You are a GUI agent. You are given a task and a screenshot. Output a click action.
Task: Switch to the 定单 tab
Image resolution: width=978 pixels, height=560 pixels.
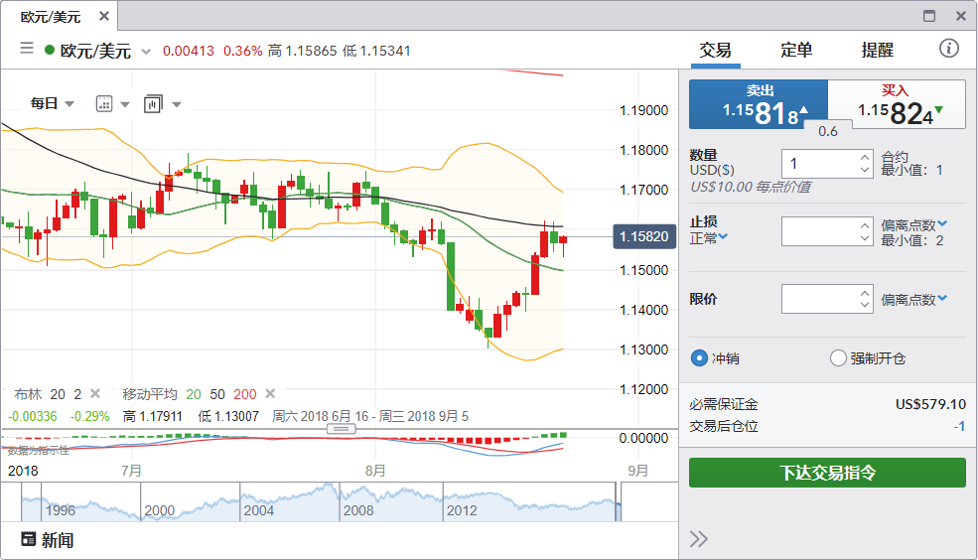click(796, 50)
